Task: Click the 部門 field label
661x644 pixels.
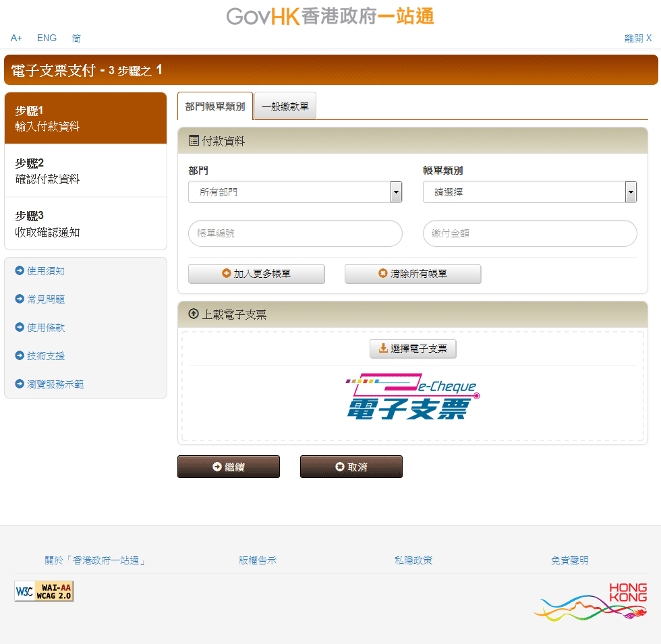Action: (x=198, y=171)
